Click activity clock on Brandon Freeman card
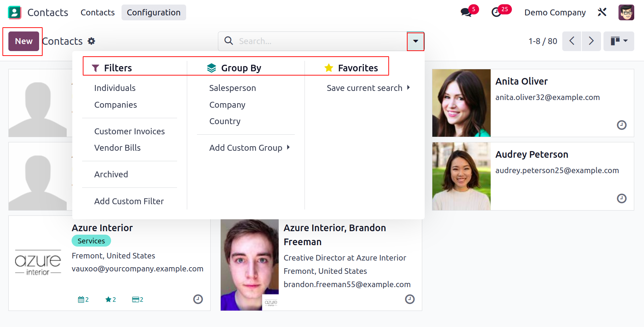The height and width of the screenshot is (327, 644). coord(410,299)
